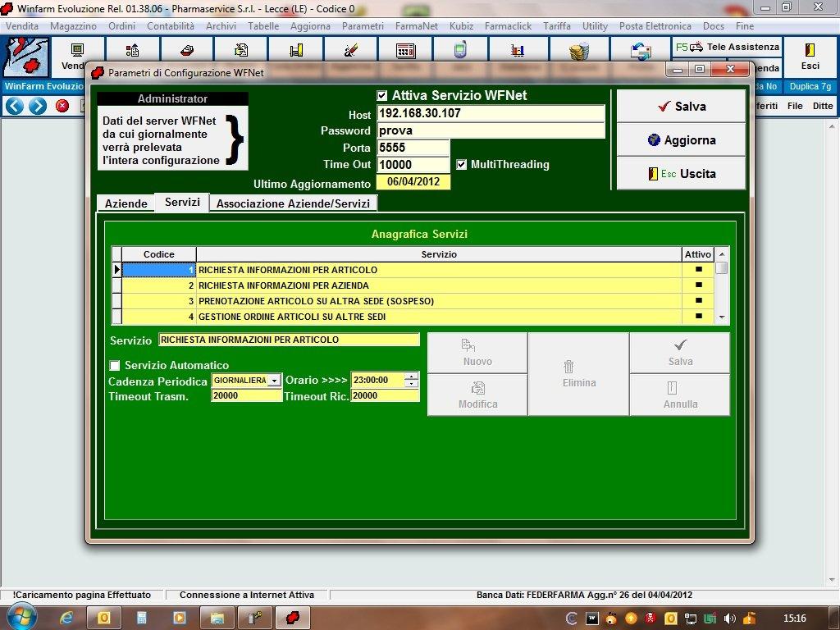Screen dimensions: 840x630
Task: Click the top Salva button with red checkmark
Action: pyautogui.click(x=681, y=107)
